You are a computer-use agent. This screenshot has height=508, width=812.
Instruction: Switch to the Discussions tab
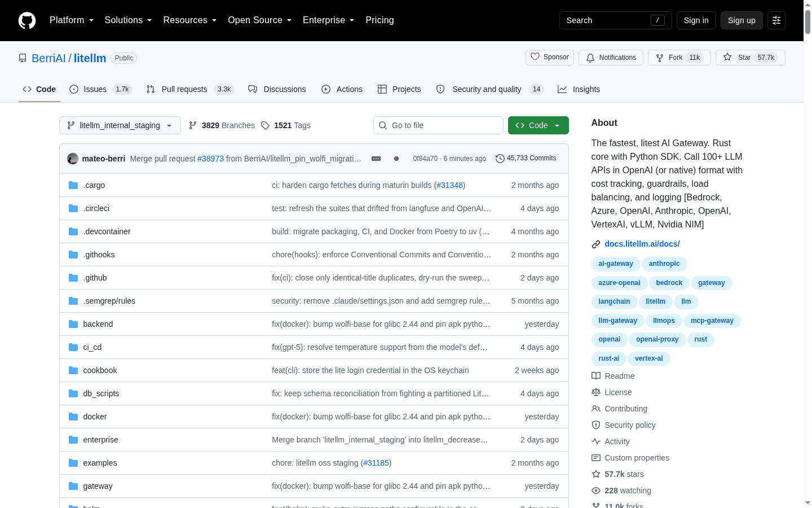(277, 89)
